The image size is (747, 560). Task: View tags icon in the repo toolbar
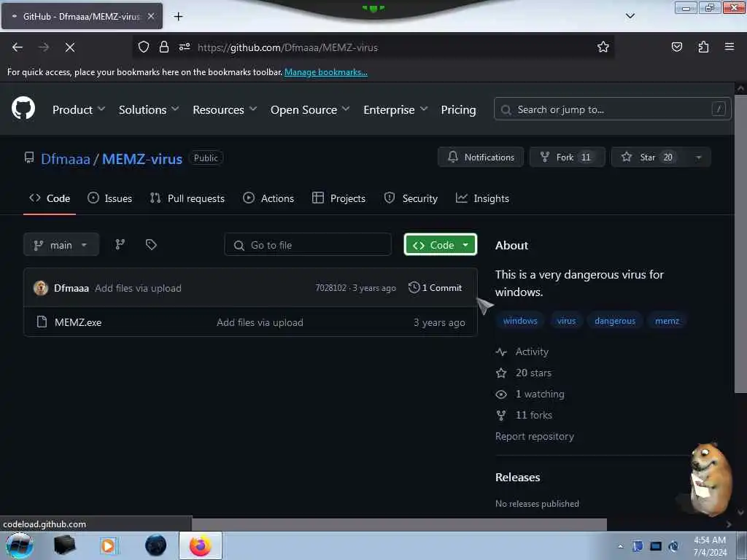(x=151, y=245)
